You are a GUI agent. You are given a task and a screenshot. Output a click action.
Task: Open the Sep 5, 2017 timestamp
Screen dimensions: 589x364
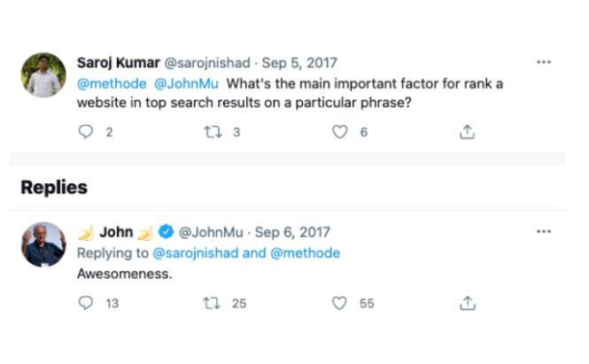(302, 63)
